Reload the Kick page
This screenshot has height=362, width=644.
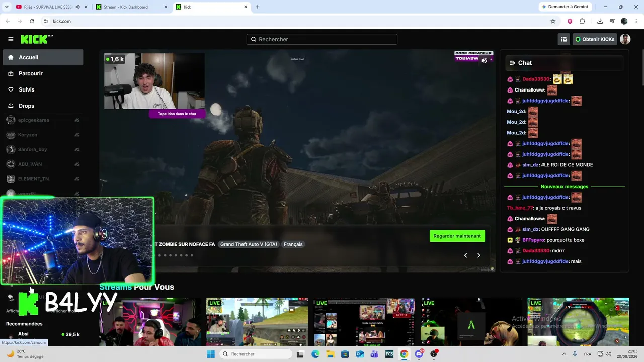(32, 21)
